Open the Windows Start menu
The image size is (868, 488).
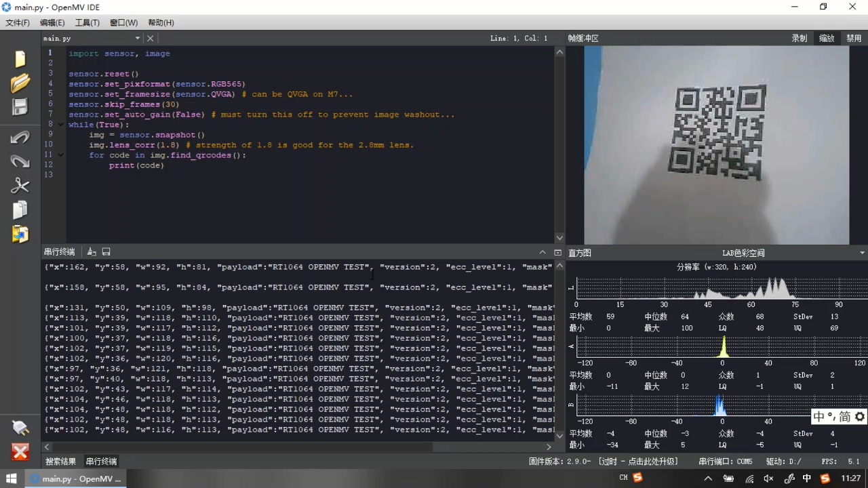(12, 479)
